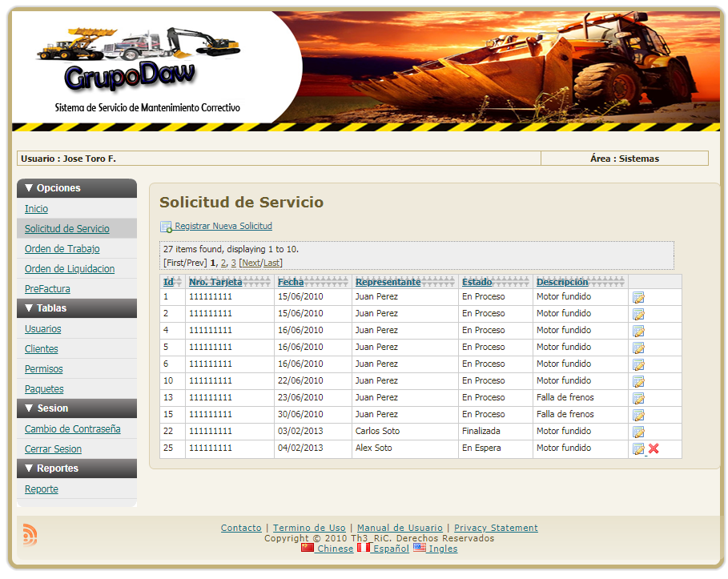Collapse the Reportes menu section
Image resolution: width=728 pixels, height=579 pixels.
coord(77,468)
